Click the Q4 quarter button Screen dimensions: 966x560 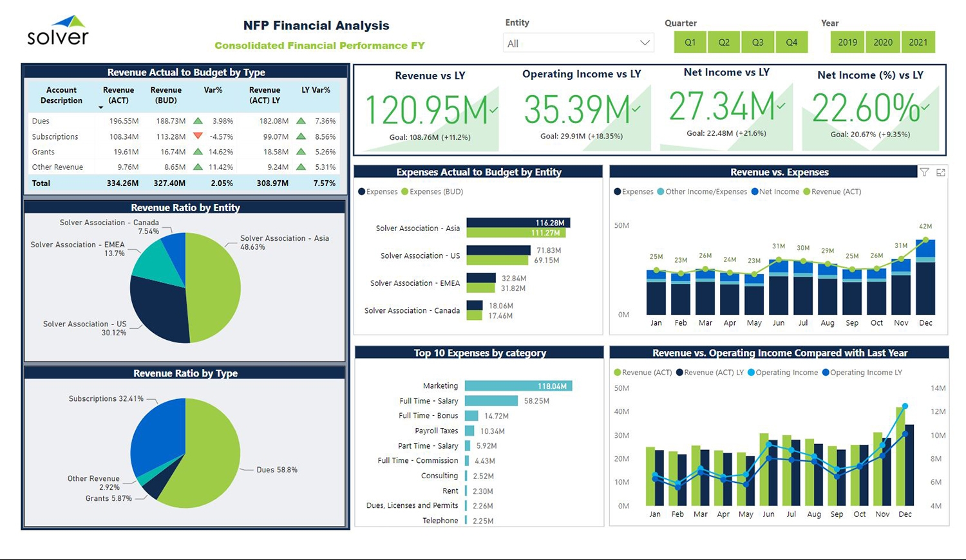click(x=791, y=42)
